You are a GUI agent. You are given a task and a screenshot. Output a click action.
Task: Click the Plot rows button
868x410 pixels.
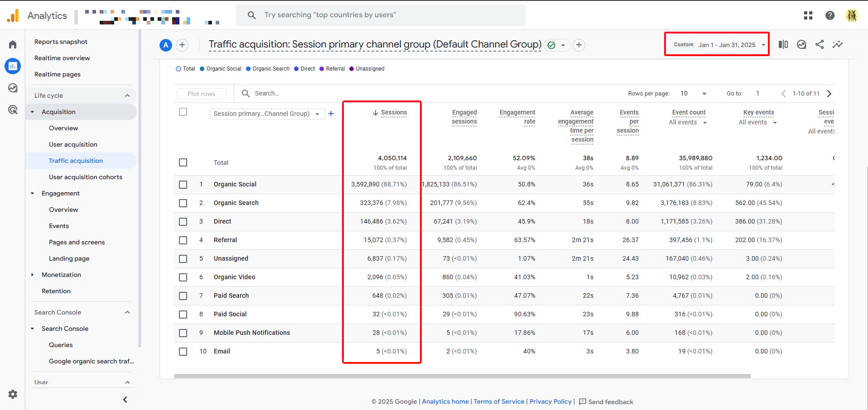[x=202, y=94]
